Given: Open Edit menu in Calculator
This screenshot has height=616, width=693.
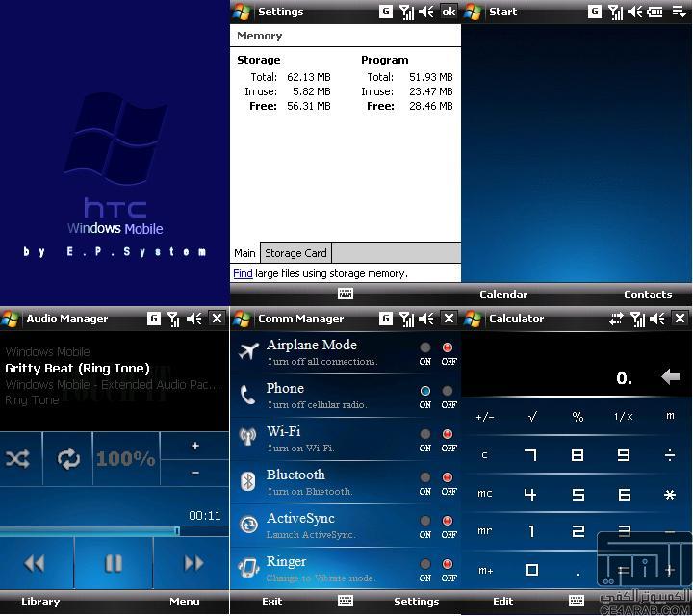Looking at the screenshot, I should (x=503, y=602).
